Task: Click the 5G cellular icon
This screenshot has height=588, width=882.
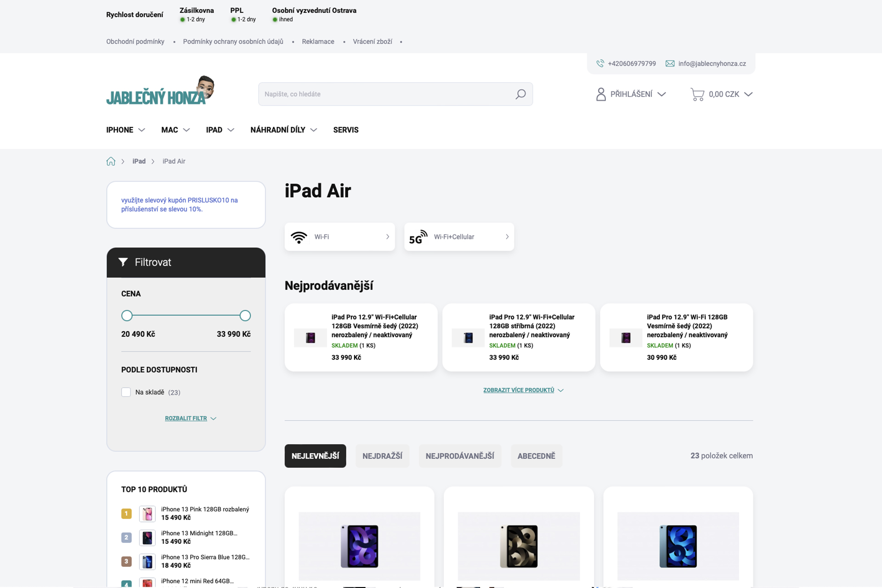Action: point(418,237)
